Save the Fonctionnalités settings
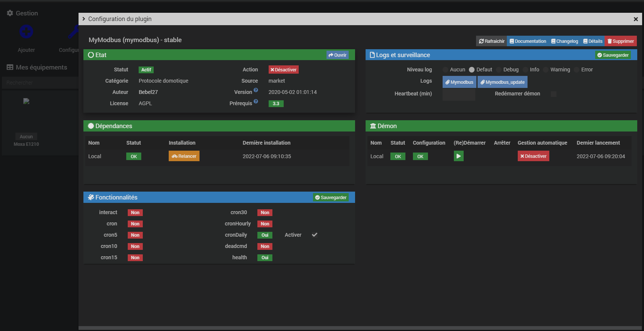 tap(331, 198)
